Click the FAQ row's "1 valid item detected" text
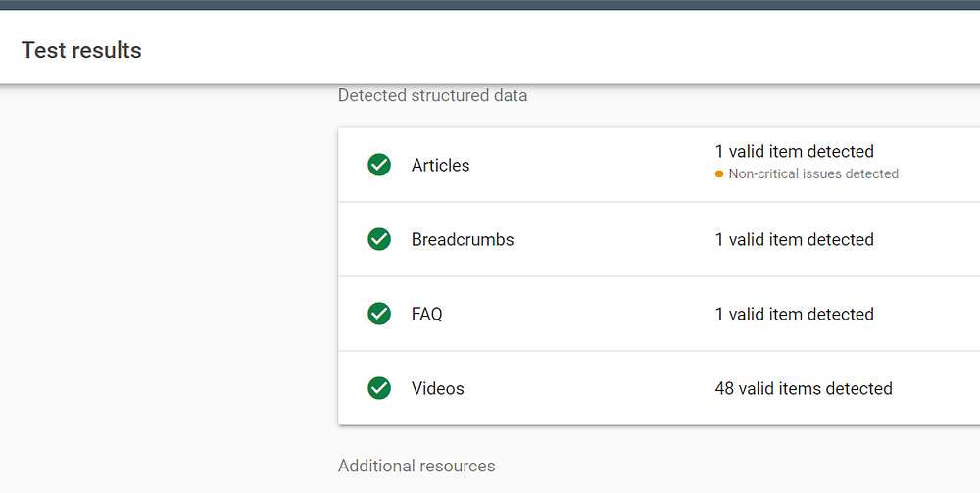The width and height of the screenshot is (980, 493). coord(794,314)
